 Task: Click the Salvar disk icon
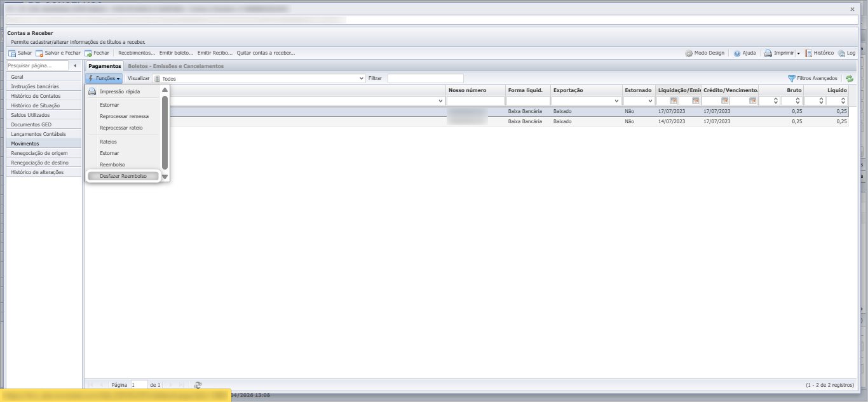[12, 53]
